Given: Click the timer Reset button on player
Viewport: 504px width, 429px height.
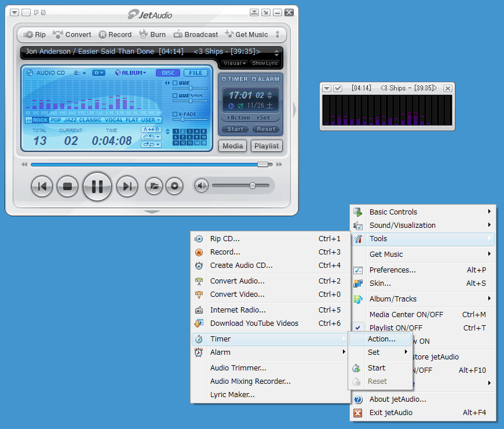Looking at the screenshot, I should (x=266, y=129).
